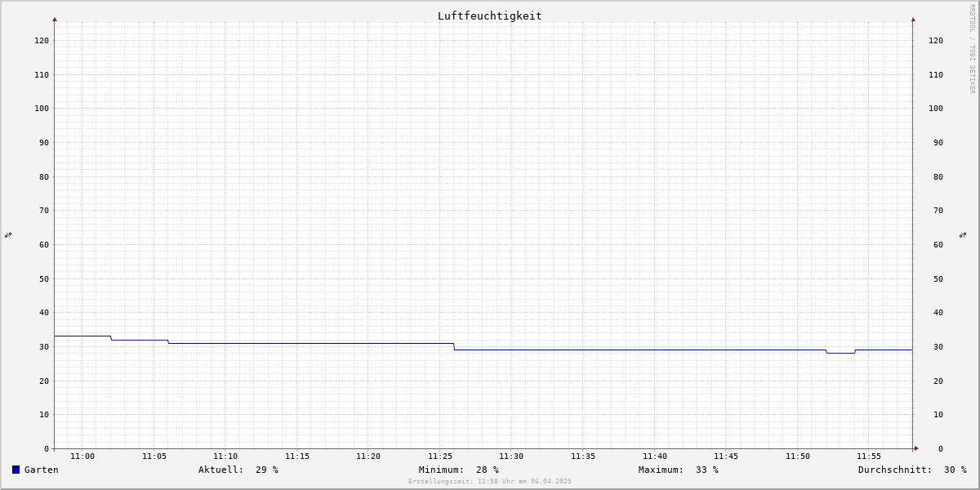Viewport: 980px width, 490px height.
Task: Click the red arrow at x-axis end
Action: tap(916, 448)
